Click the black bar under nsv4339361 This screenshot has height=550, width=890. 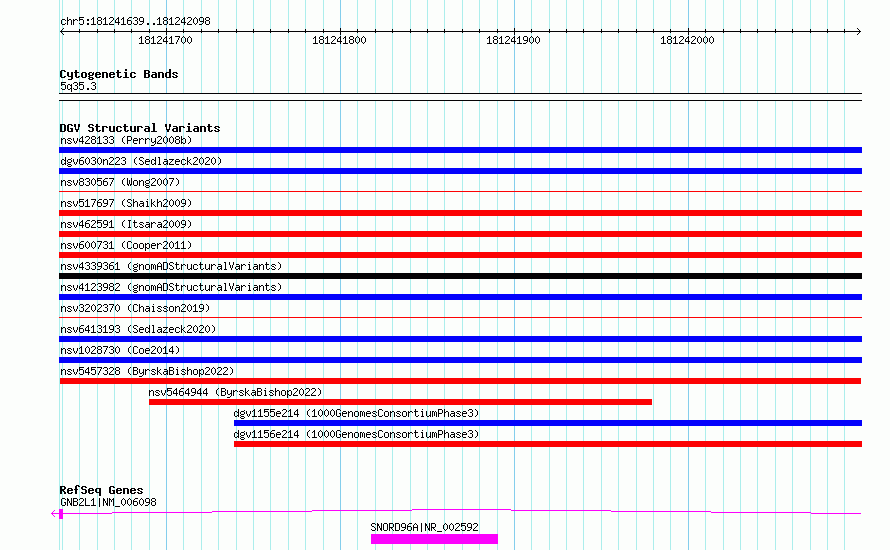(460, 276)
